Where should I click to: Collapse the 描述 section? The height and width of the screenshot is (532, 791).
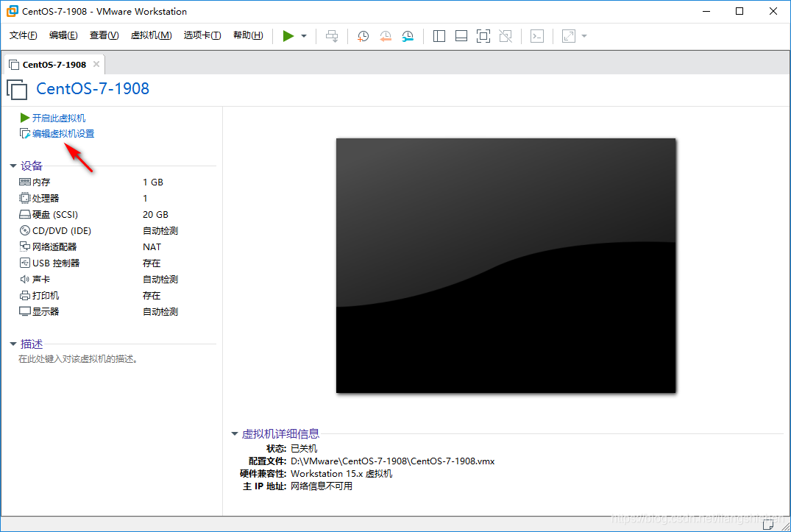click(x=13, y=344)
